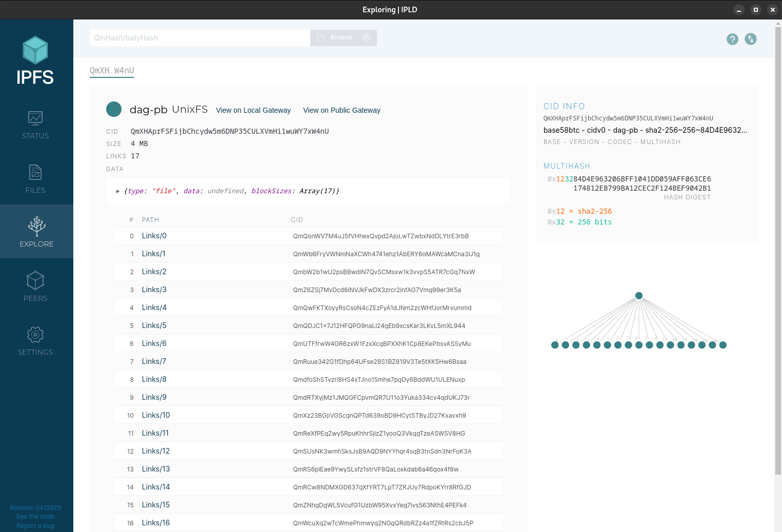Click the IPFS cube logo

pos(35,50)
